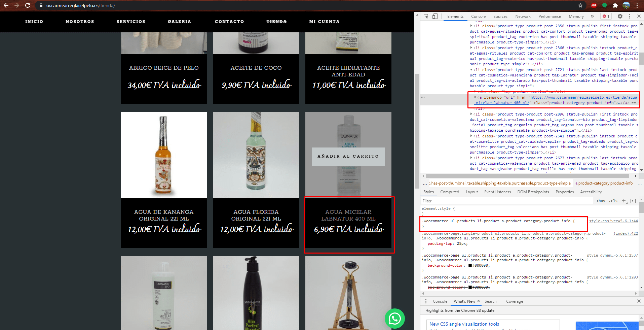The width and height of the screenshot is (644, 330).
Task: Toggle the :hov element state panel
Action: click(x=601, y=201)
